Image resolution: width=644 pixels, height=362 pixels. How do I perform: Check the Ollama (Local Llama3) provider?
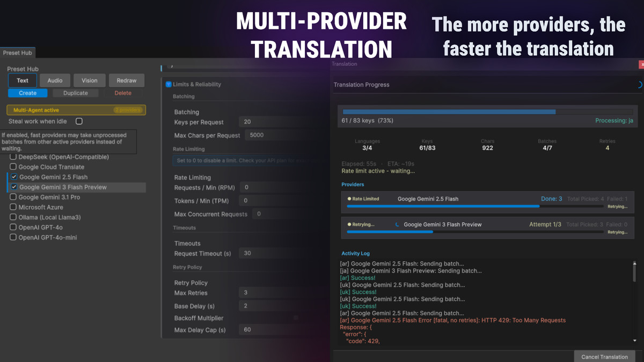pos(13,217)
